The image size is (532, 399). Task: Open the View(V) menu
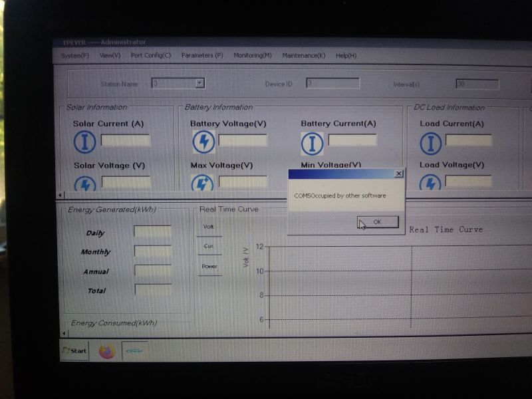coord(110,55)
